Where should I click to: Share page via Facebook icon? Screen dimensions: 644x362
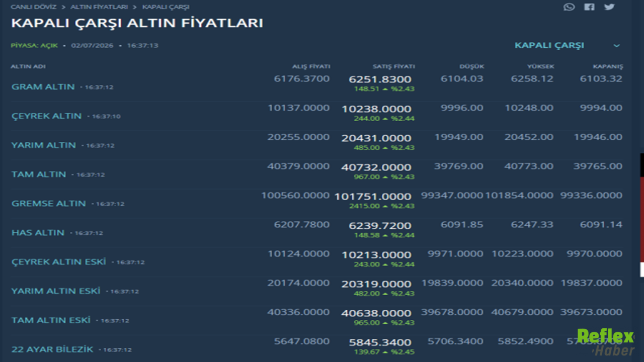(589, 7)
